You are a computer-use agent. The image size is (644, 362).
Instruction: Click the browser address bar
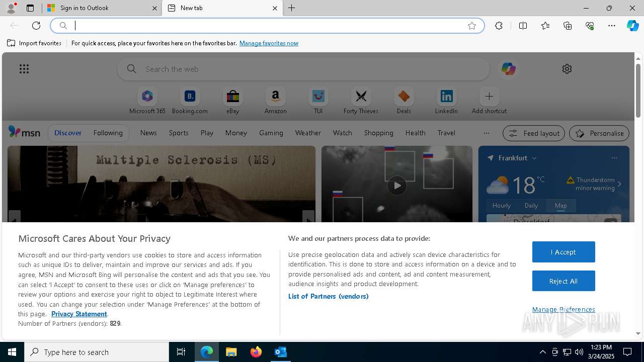pyautogui.click(x=267, y=26)
